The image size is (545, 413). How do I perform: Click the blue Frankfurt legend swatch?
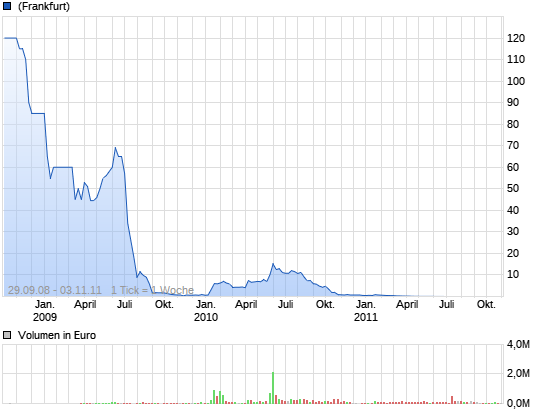[7, 6]
